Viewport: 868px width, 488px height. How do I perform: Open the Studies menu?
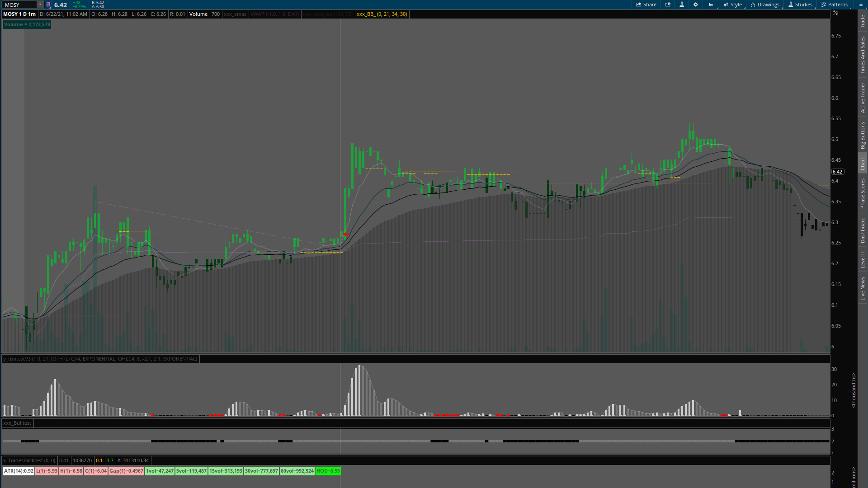(800, 5)
